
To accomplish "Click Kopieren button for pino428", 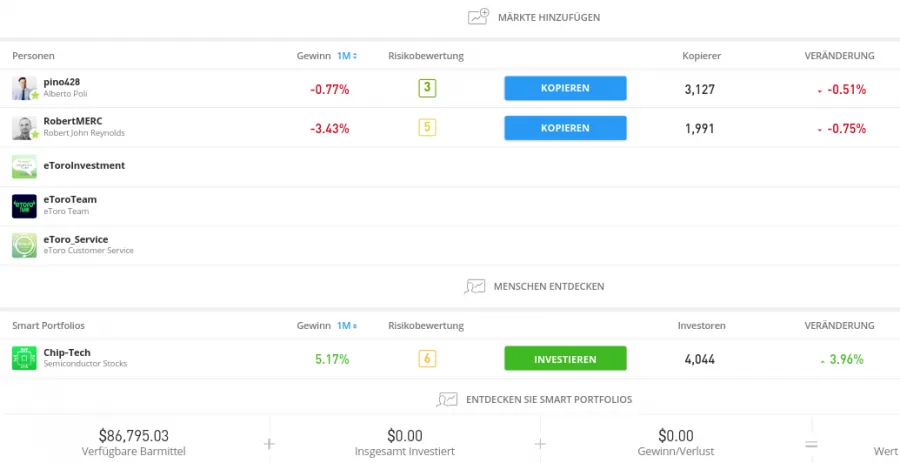I will point(565,88).
